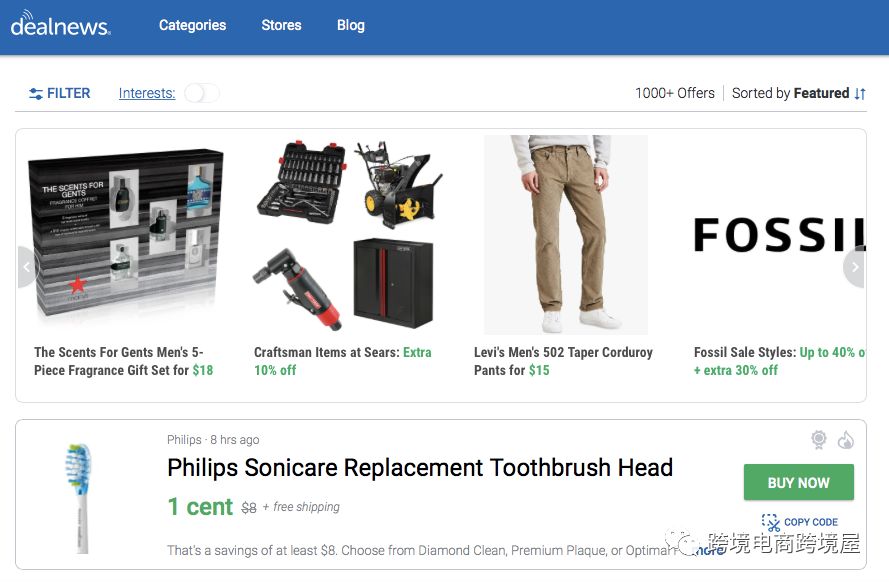
Task: Open Levi's Men's 502 Taper Corduroy link
Action: coord(563,361)
